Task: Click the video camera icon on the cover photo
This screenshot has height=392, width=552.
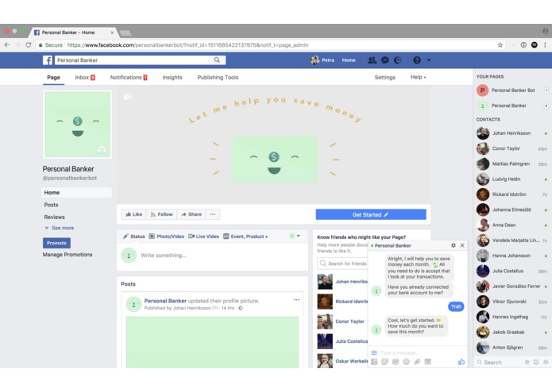Action: point(127,97)
